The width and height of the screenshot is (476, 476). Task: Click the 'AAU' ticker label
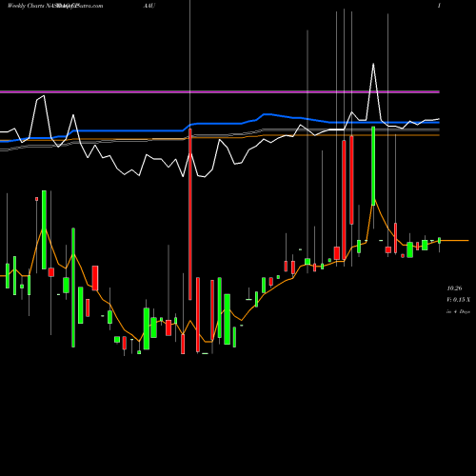coord(149,6)
